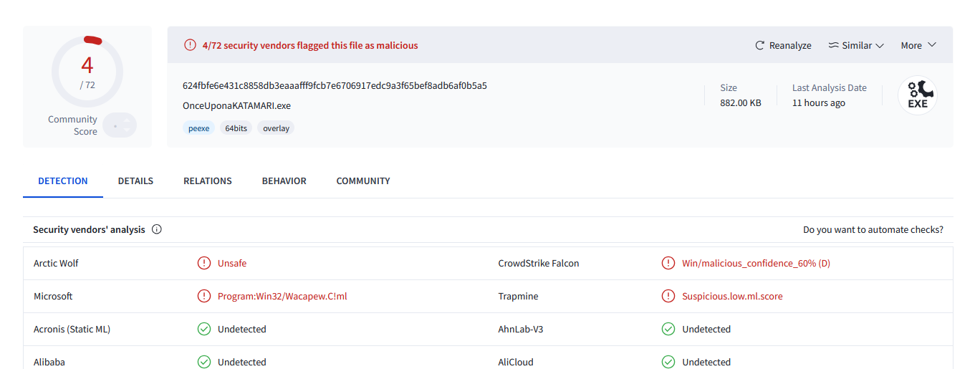The height and width of the screenshot is (369, 980).
Task: Click the green check icon for AhnLab-V3
Action: pyautogui.click(x=668, y=329)
